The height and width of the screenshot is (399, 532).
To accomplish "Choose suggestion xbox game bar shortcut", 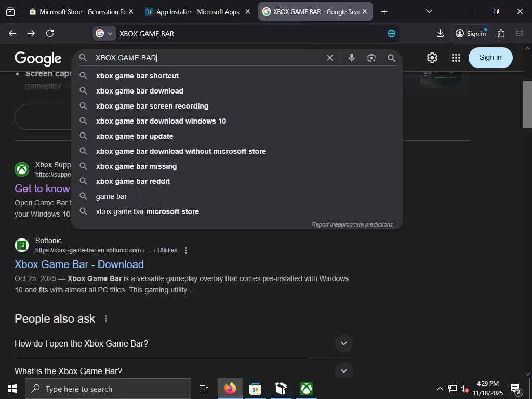I will 237,76.
